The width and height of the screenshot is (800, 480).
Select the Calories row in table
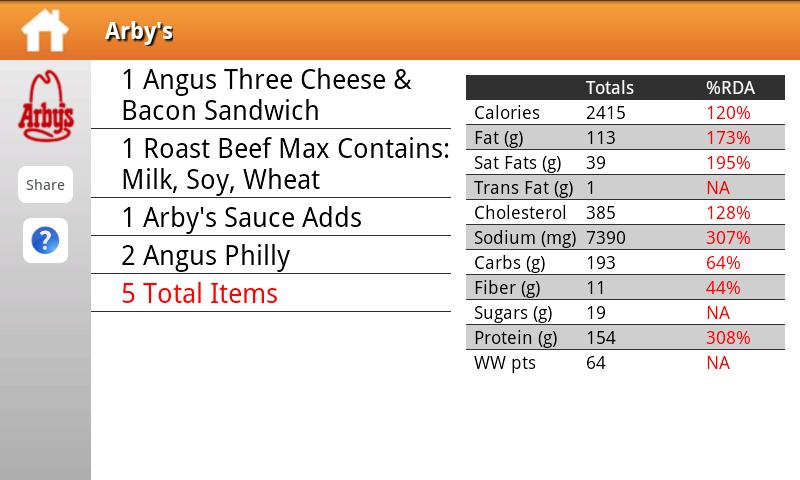point(625,113)
